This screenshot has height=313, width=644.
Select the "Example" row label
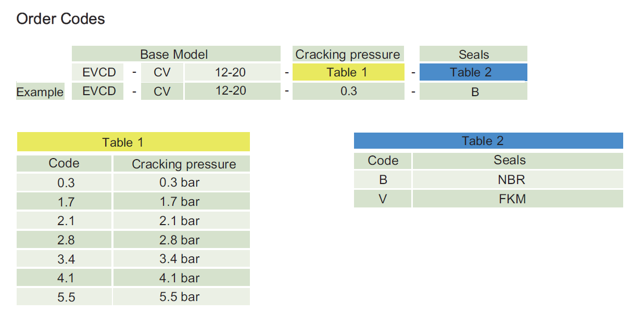40,92
